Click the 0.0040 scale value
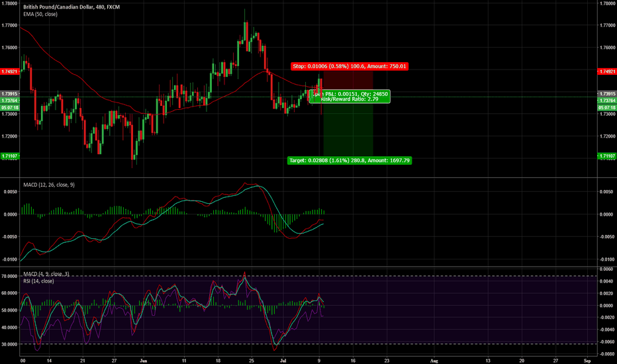This screenshot has width=617, height=364. tap(606, 281)
